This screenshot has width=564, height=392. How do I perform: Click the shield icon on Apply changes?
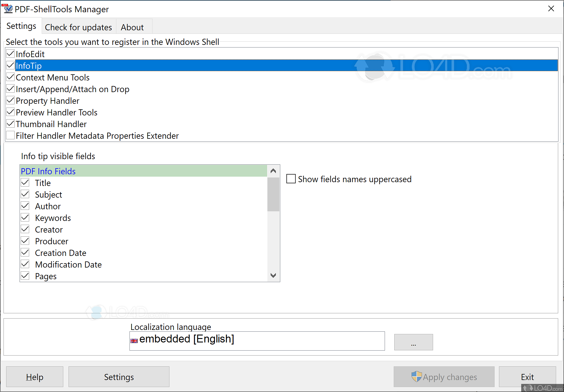(x=416, y=377)
